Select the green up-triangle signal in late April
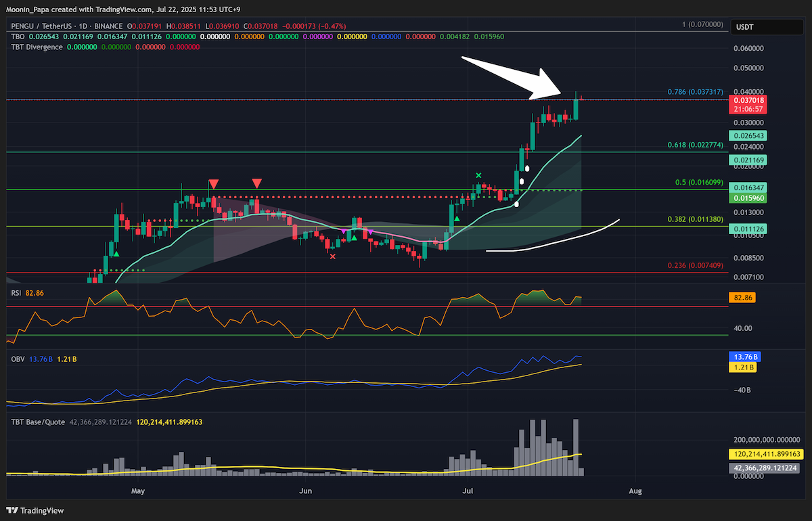 (x=116, y=254)
